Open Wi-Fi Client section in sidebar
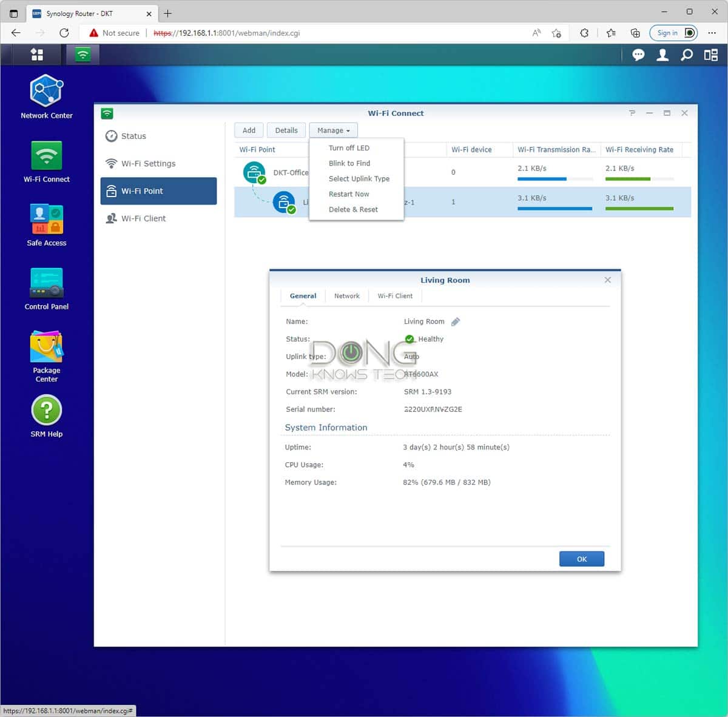Viewport: 728px width, 717px height. click(158, 218)
